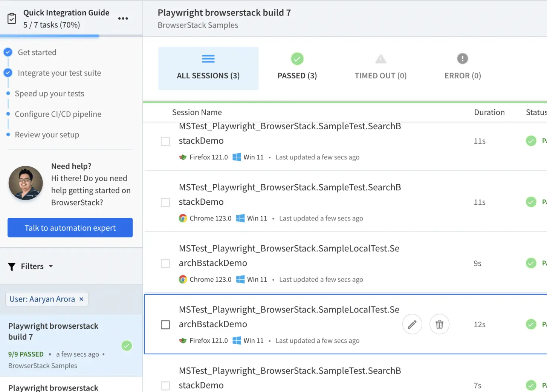
Task: Open the three-dot menu for Quick Integration Guide
Action: tap(123, 18)
